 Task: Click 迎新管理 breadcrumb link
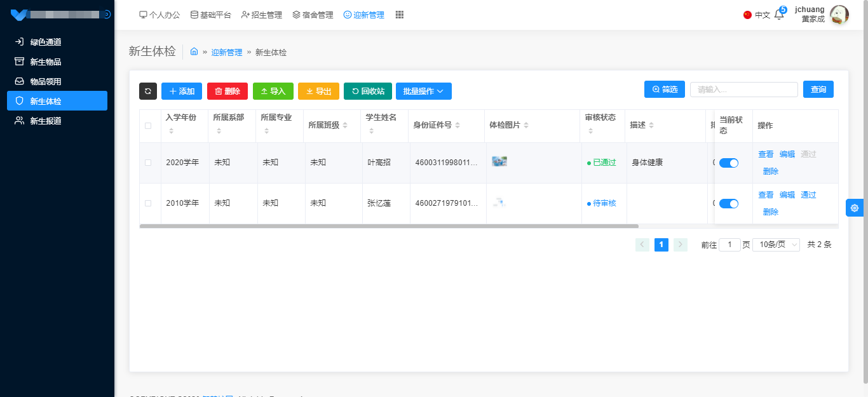pos(227,52)
